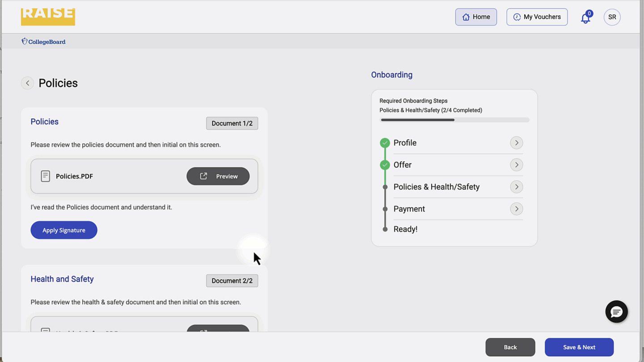The height and width of the screenshot is (362, 644).
Task: Open the SR user avatar menu
Action: [612, 17]
